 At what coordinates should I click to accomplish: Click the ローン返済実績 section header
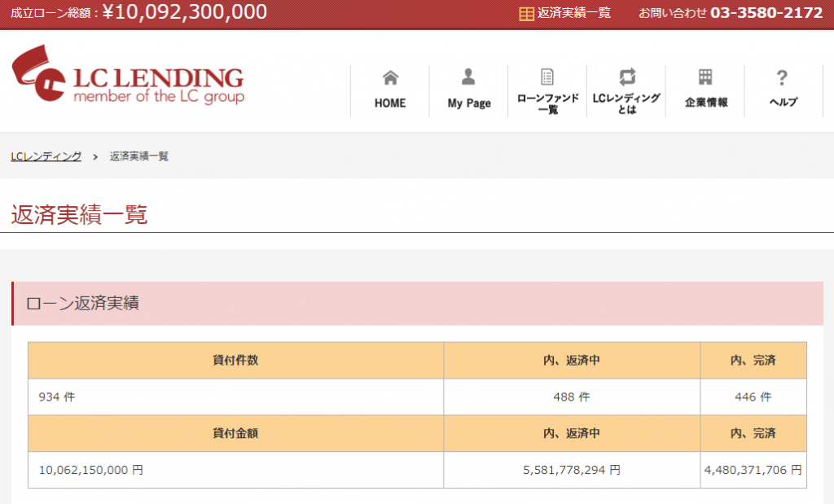point(83,304)
